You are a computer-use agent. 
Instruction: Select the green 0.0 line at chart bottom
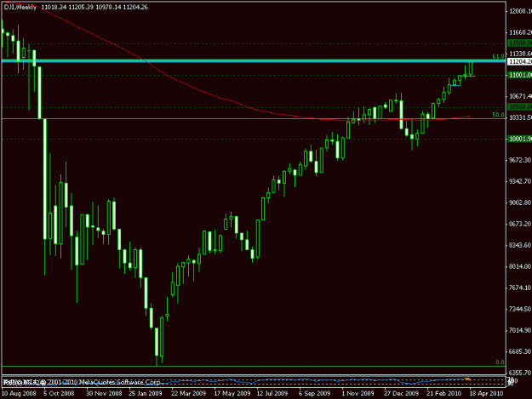coord(254,366)
